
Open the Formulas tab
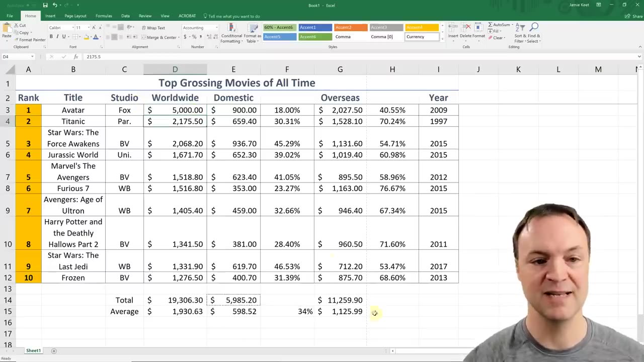coord(104,16)
